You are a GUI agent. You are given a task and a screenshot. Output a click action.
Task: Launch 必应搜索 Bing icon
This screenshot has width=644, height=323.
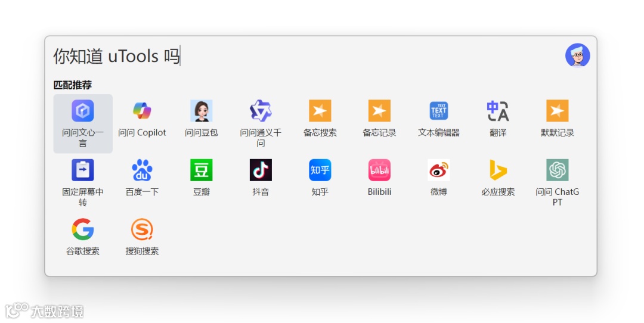point(498,170)
